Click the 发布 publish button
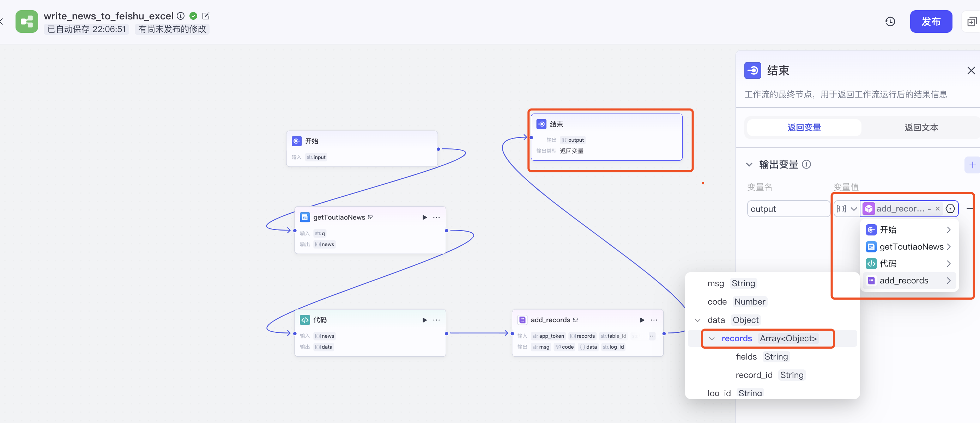980x423 pixels. pos(931,22)
